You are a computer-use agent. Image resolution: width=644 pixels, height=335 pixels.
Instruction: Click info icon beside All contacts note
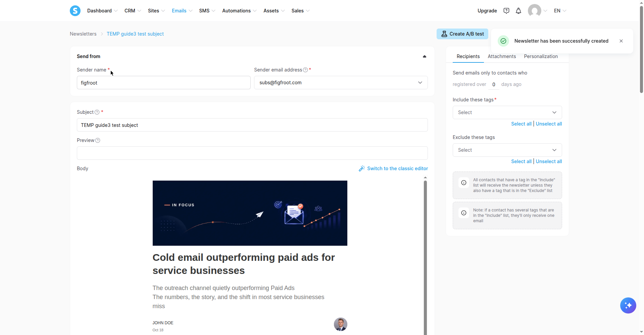(x=464, y=183)
